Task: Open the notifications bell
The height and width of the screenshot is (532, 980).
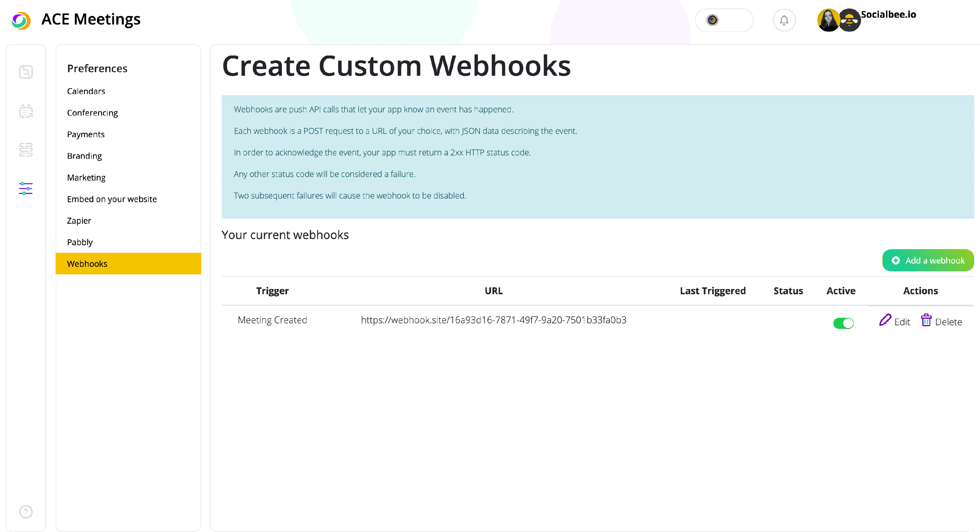Action: coord(784,20)
